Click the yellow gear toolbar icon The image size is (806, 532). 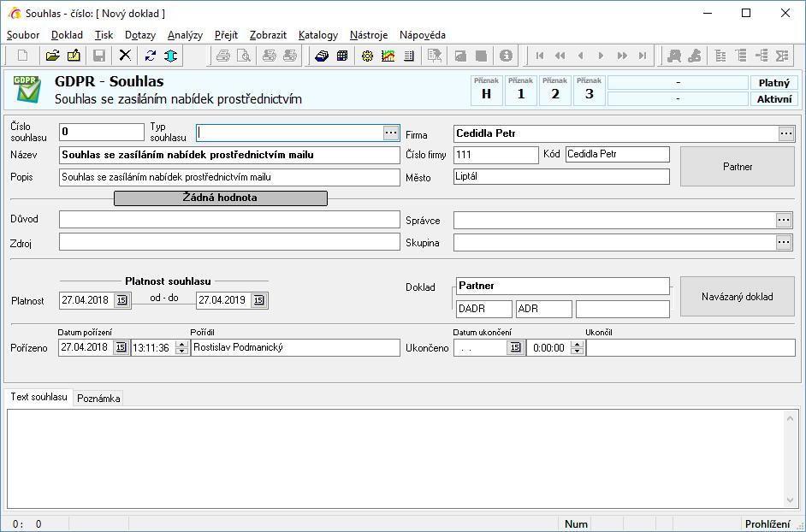(367, 56)
